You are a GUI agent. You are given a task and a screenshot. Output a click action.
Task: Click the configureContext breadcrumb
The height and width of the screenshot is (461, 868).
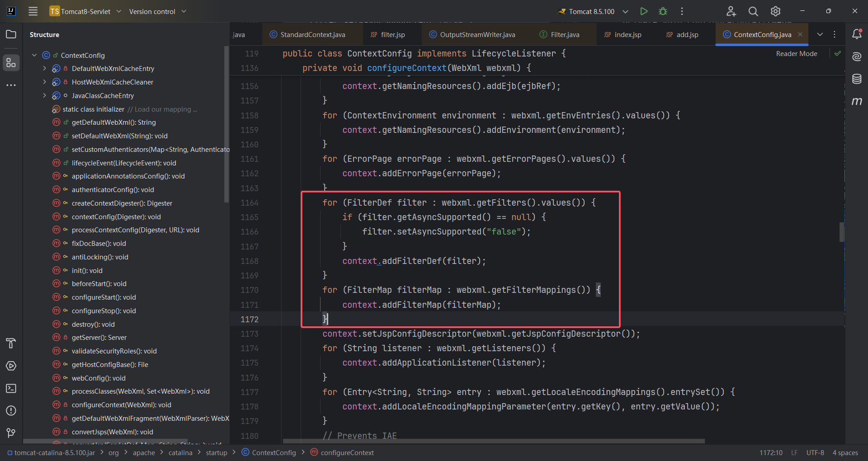coord(342,452)
